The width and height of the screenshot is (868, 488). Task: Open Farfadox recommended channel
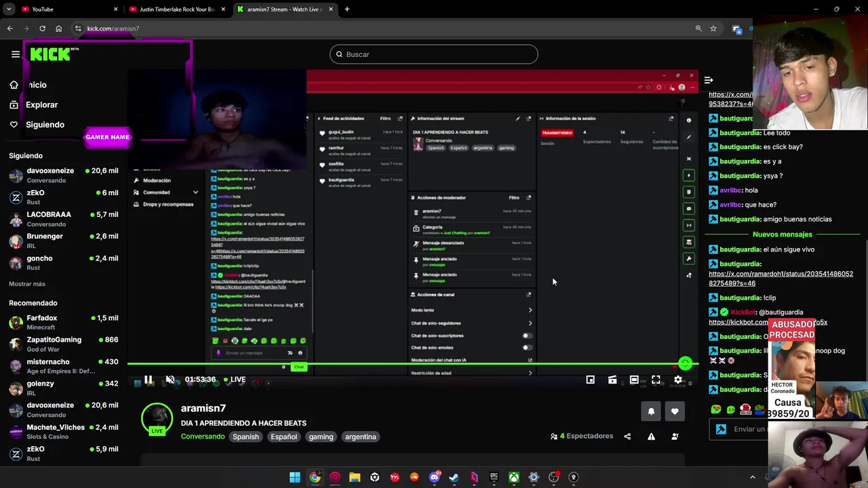[64, 323]
